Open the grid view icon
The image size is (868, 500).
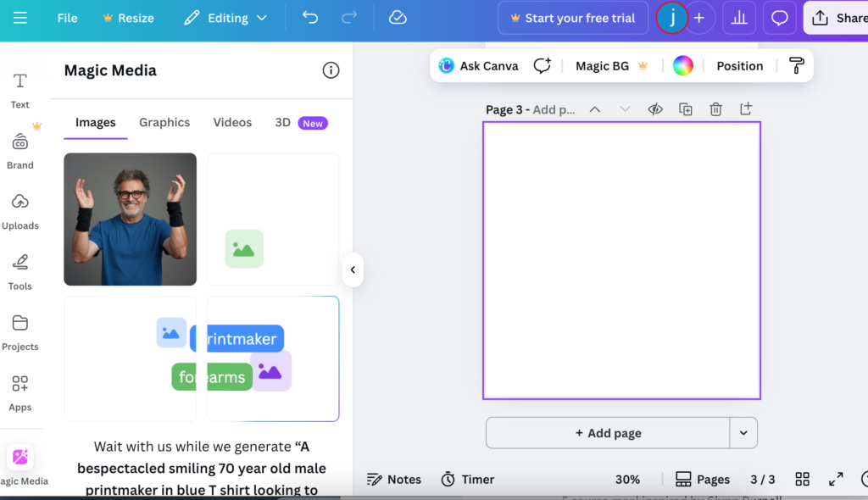pyautogui.click(x=802, y=480)
